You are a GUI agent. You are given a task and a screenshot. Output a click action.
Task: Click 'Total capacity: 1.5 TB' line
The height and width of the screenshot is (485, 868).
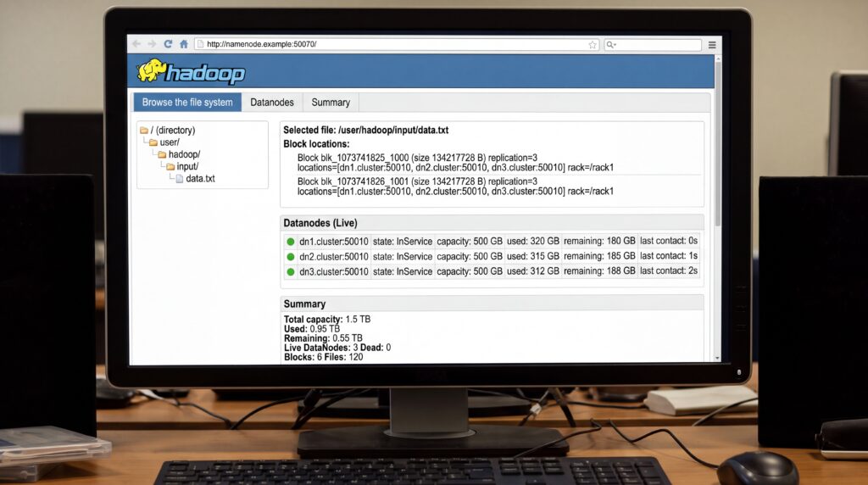click(327, 320)
